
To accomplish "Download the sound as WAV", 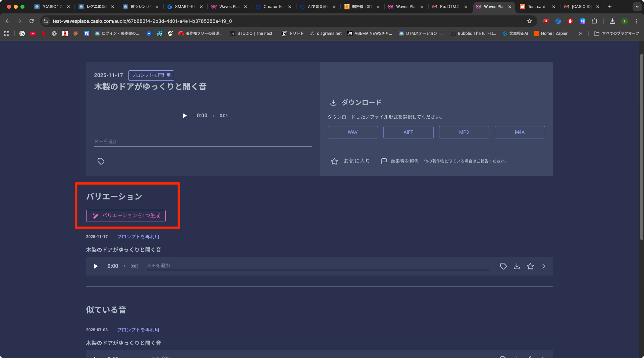I will click(353, 132).
